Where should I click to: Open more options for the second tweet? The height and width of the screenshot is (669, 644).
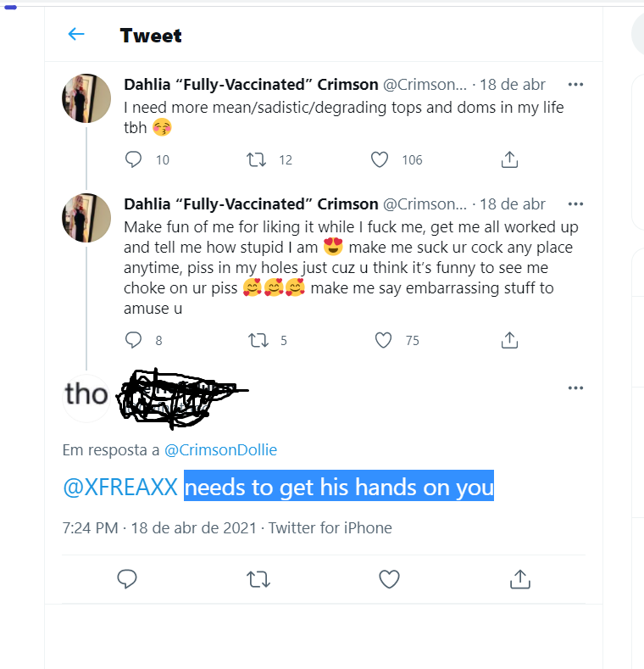click(575, 204)
